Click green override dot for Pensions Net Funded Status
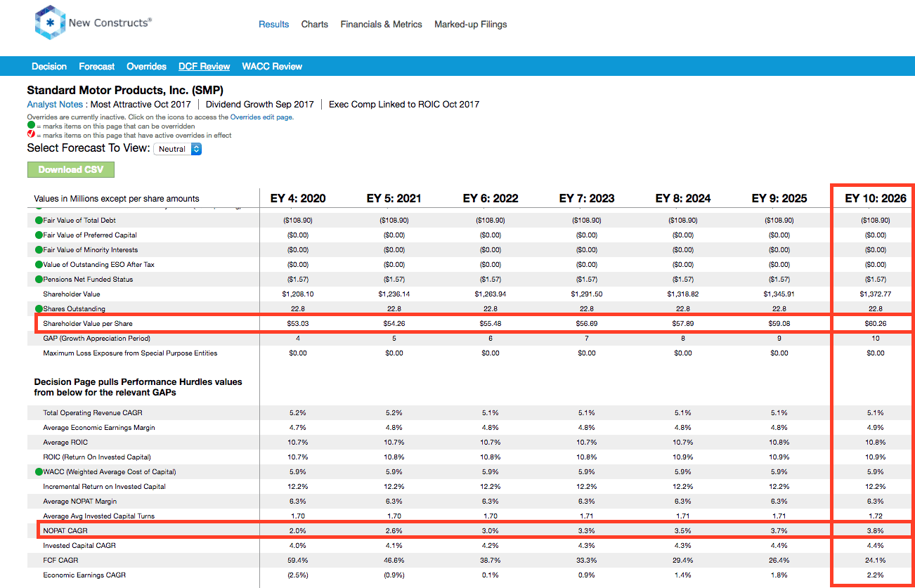Viewport: 915px width, 588px height. 39,280
